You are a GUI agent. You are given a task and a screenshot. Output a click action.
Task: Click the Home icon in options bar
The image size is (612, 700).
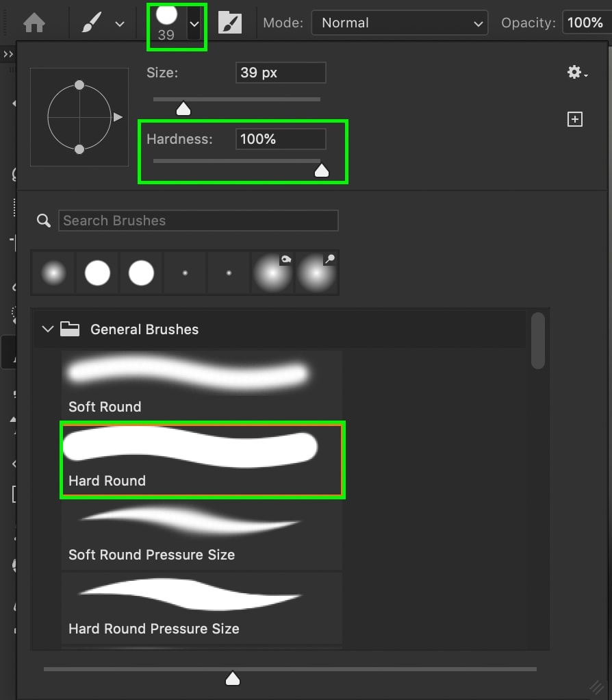[x=34, y=23]
